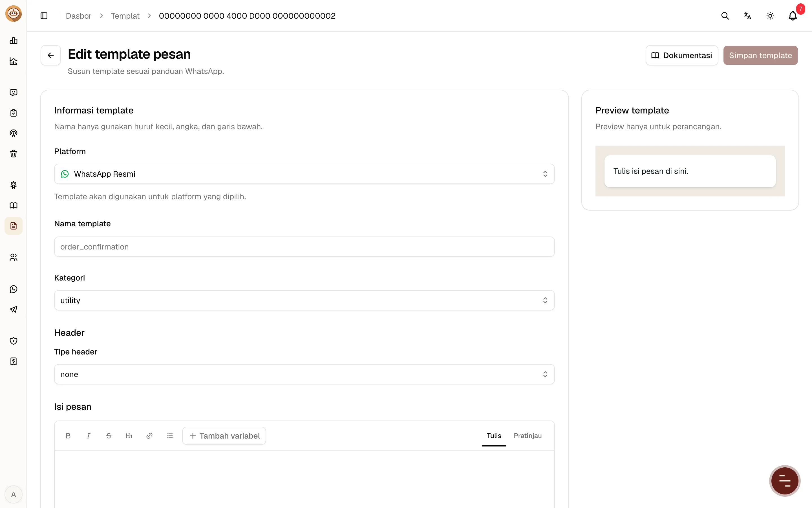
Task: Open the contacts people sidebar icon
Action: pyautogui.click(x=14, y=257)
